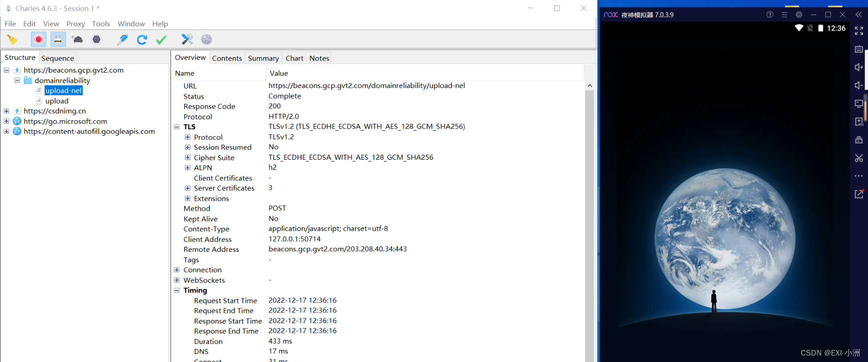
Task: Click the green Validate checkmark icon
Action: coord(161,40)
